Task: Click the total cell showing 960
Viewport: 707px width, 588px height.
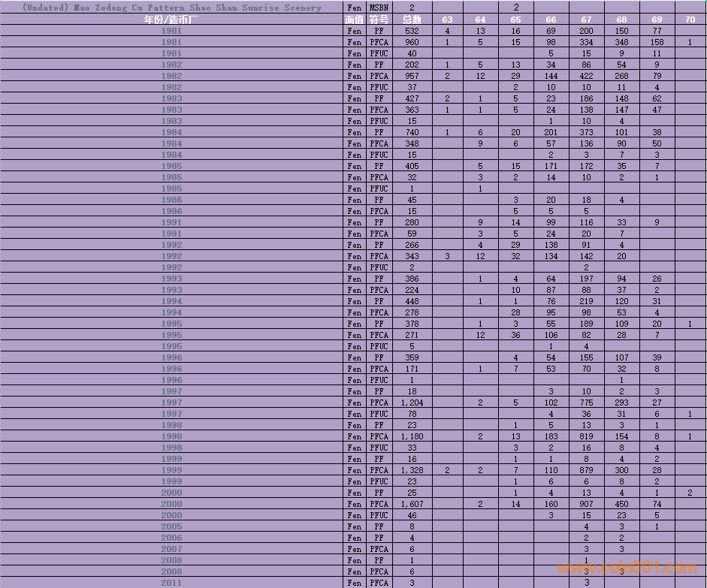Action: (x=412, y=42)
